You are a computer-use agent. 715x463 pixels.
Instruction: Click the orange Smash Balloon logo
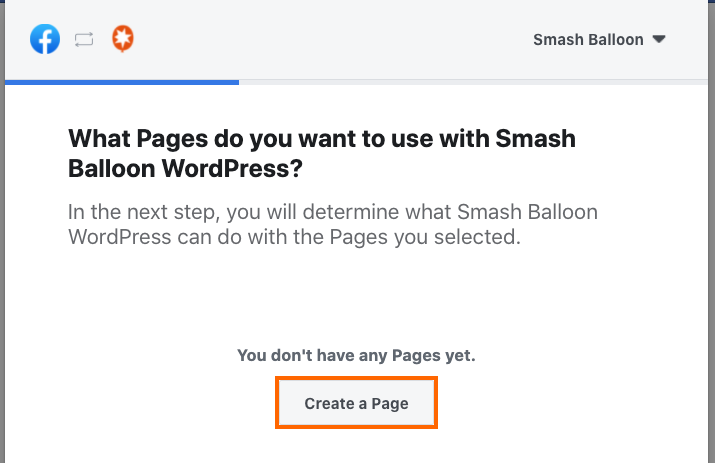[123, 40]
